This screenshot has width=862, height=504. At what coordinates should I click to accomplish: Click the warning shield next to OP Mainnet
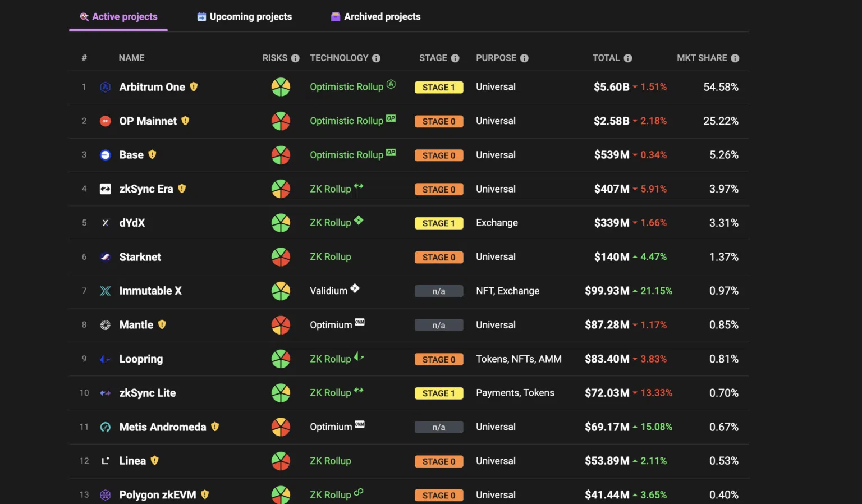(x=185, y=121)
